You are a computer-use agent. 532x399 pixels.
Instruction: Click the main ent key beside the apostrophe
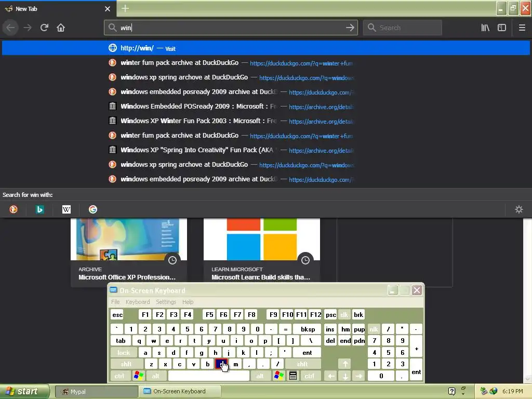[x=307, y=353]
